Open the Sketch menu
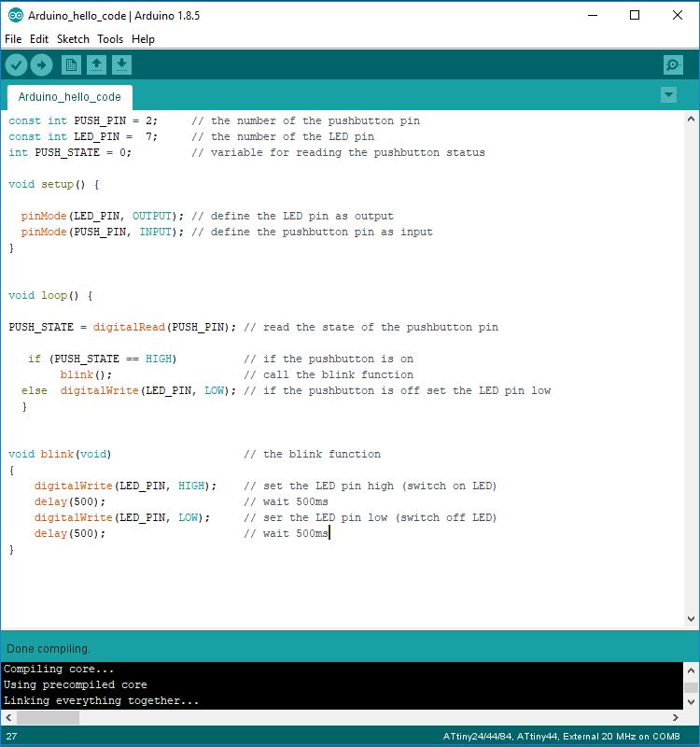Screen dimensions: 700x747 [x=73, y=39]
